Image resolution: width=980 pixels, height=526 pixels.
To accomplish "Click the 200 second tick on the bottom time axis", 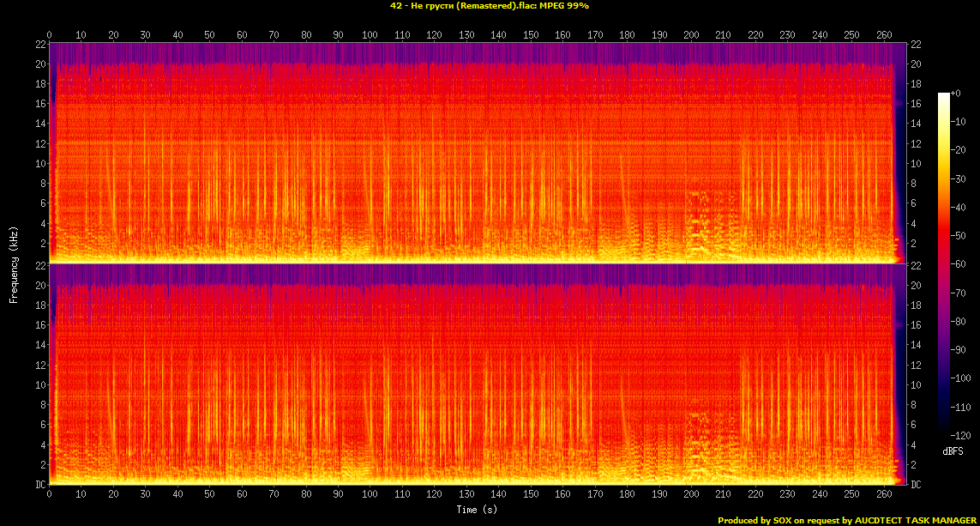I will click(x=691, y=495).
